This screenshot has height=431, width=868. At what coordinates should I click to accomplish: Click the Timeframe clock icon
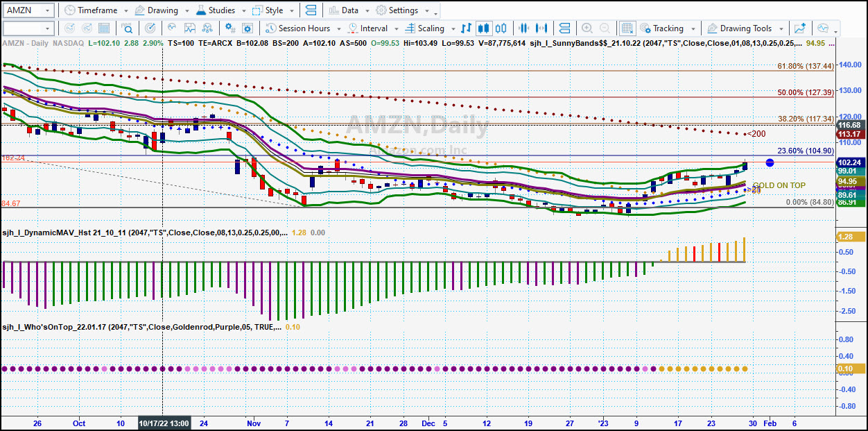click(x=69, y=10)
